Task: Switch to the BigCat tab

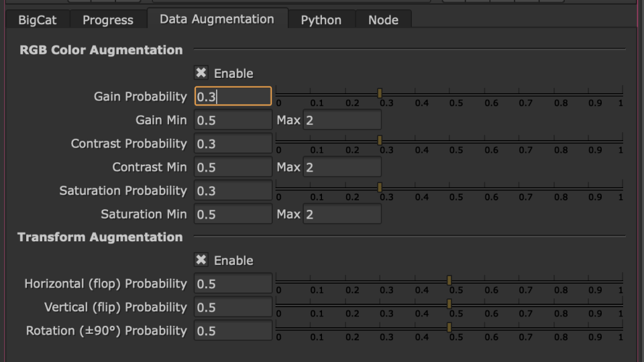Action: pyautogui.click(x=38, y=19)
